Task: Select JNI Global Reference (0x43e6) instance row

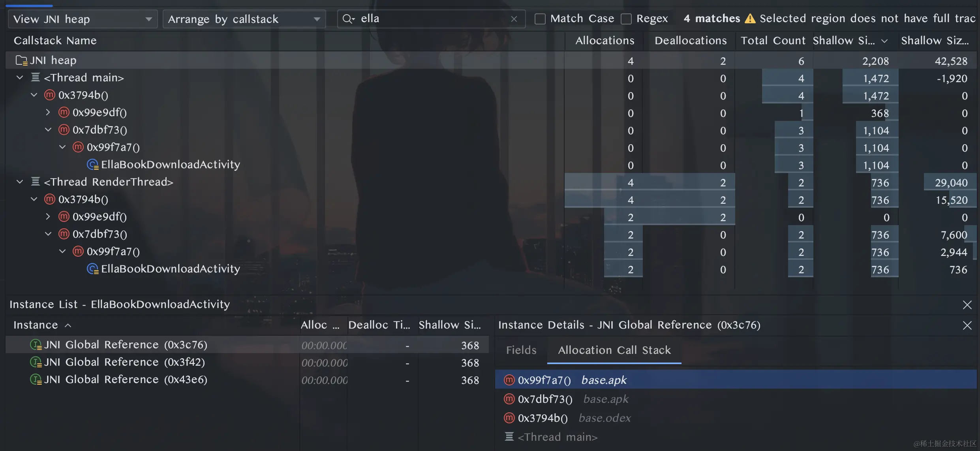Action: 247,380
